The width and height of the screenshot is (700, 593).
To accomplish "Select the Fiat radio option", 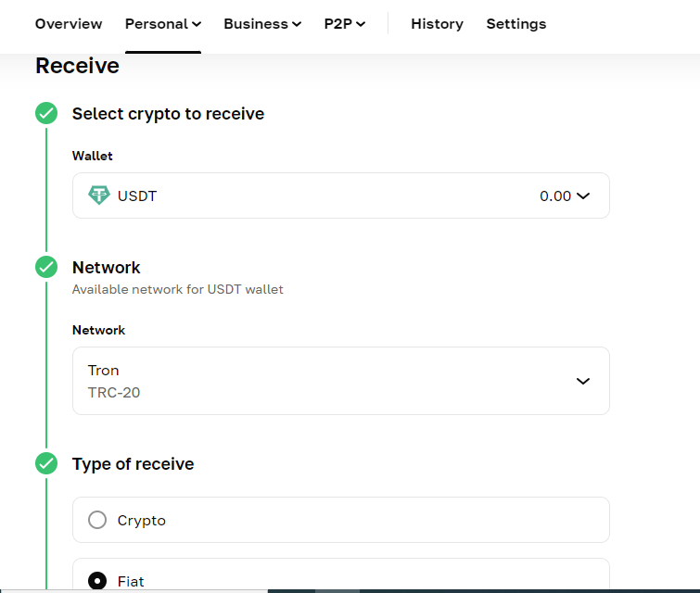I will [97, 581].
